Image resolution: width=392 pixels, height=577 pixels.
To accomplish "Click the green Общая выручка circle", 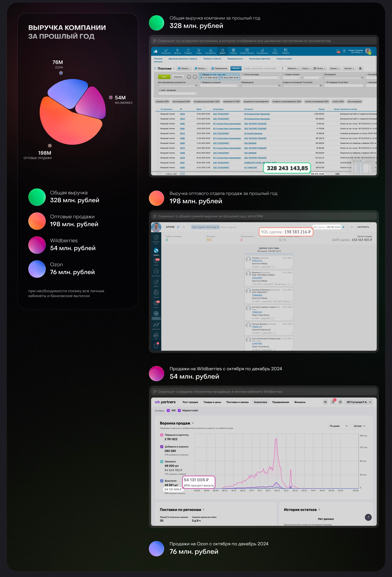I will tap(37, 197).
